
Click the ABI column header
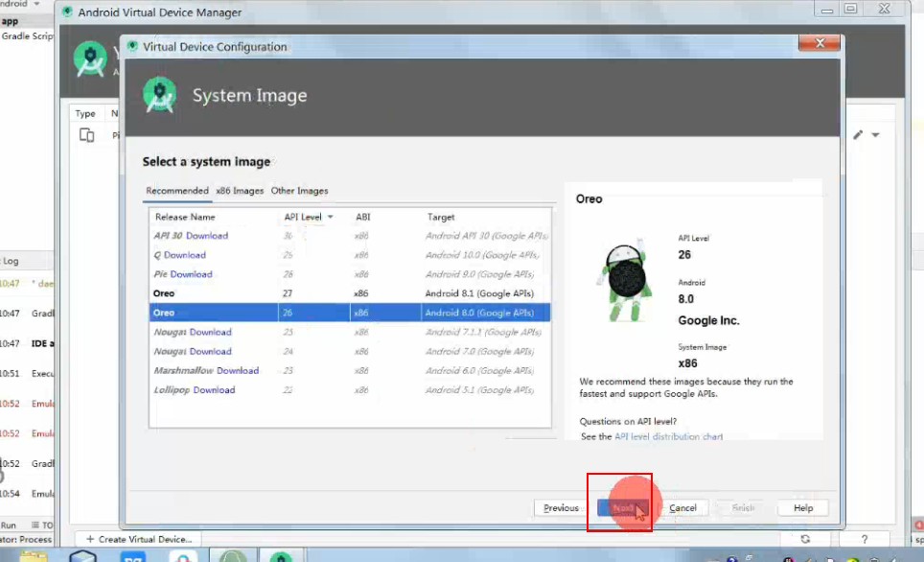coord(363,217)
